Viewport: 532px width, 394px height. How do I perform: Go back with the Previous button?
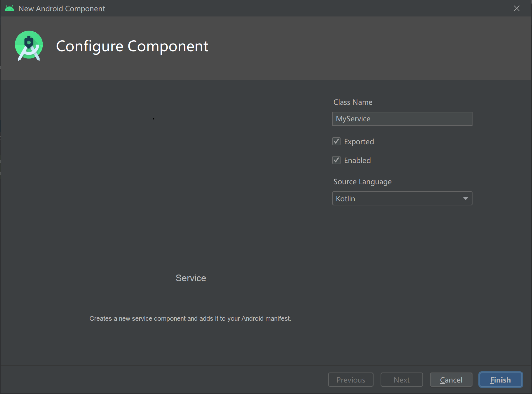pos(351,380)
